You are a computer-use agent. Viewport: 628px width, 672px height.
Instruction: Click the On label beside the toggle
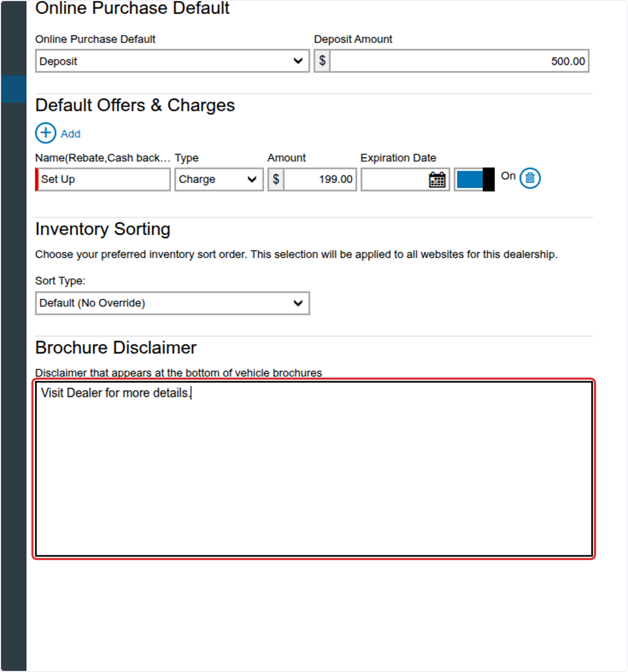(508, 176)
